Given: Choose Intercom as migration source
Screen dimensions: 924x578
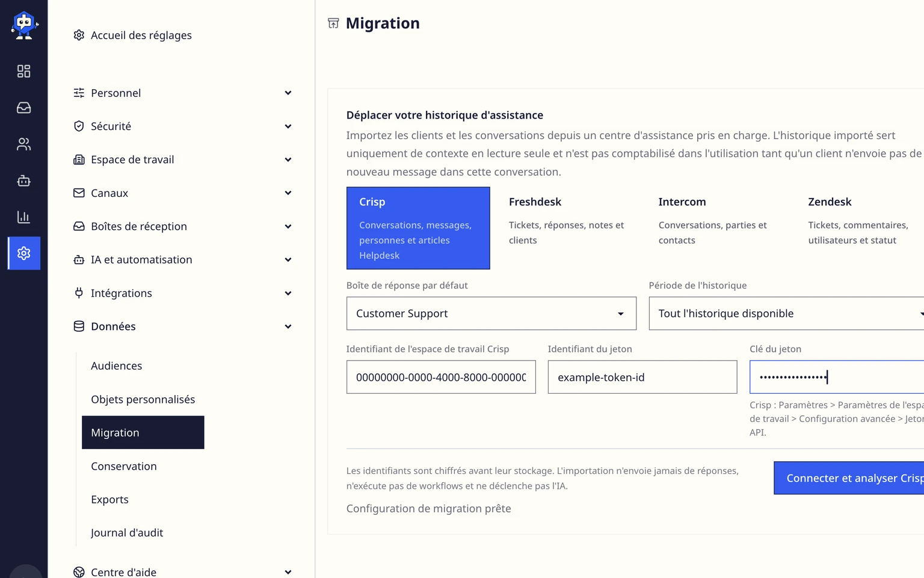Looking at the screenshot, I should [x=718, y=228].
